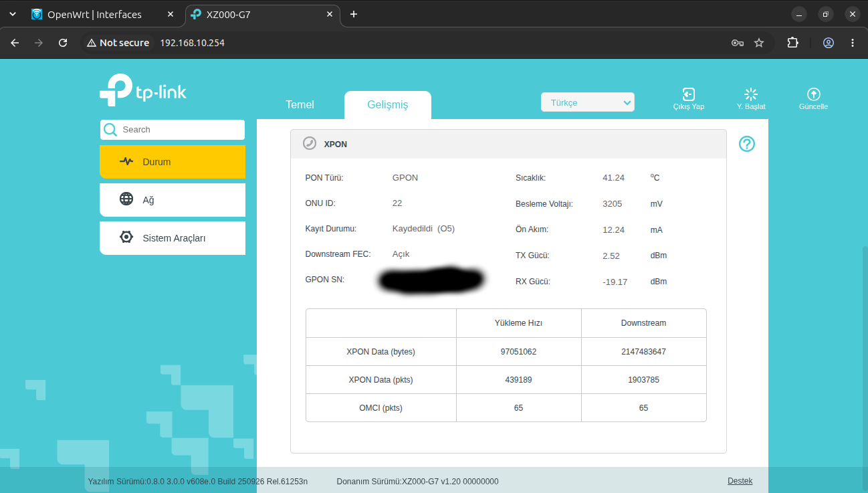
Task: Click the Destek link in footer
Action: pyautogui.click(x=740, y=481)
